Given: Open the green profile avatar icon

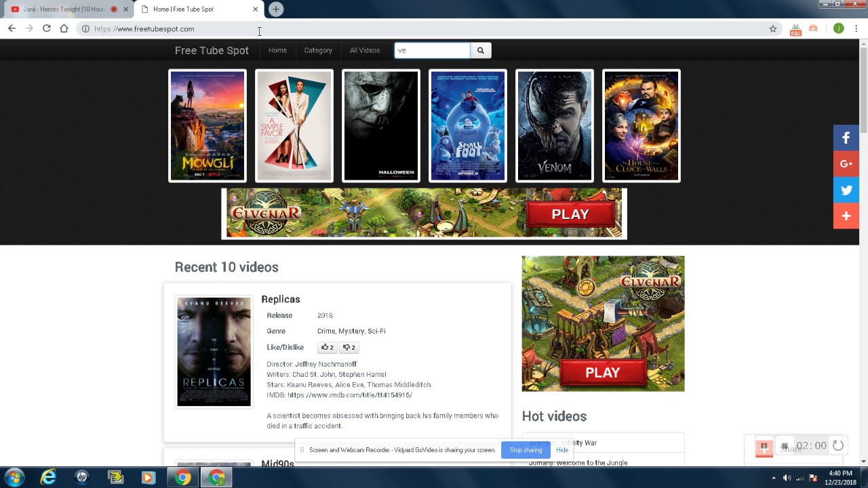Looking at the screenshot, I should (x=839, y=28).
